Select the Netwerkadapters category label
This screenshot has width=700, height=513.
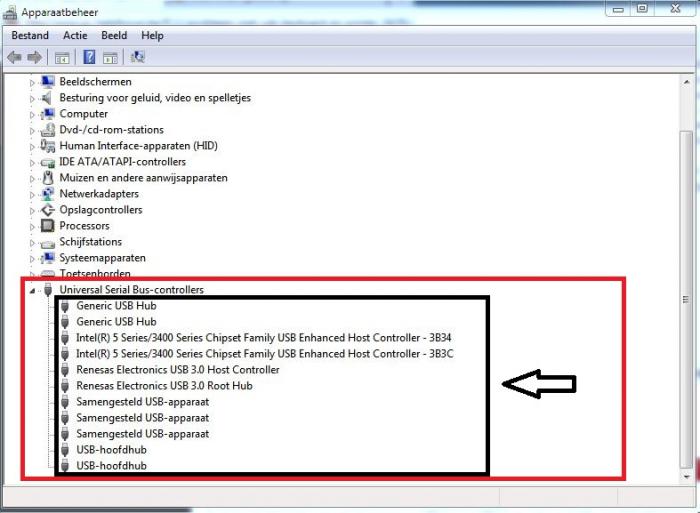pos(99,194)
